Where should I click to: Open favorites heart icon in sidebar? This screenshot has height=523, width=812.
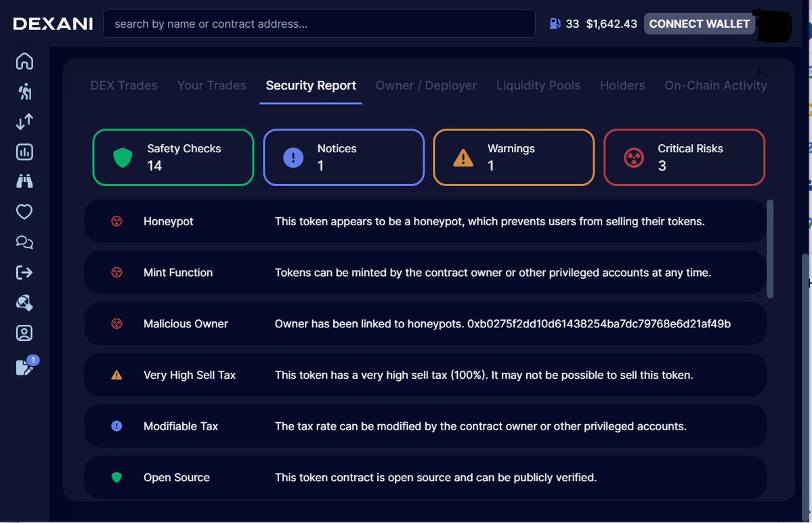point(24,212)
